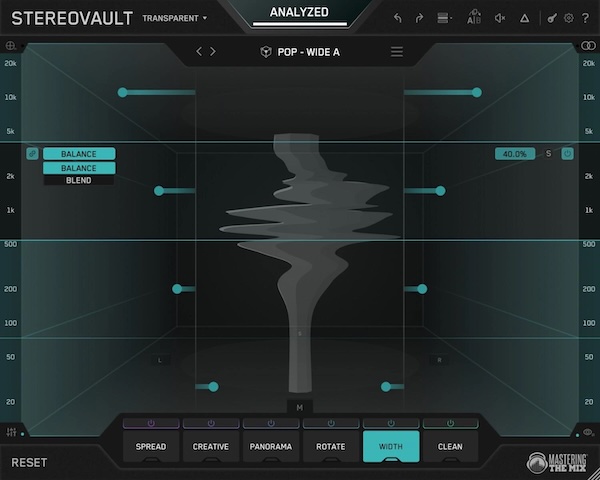Click the globe icon at top left

[x=10, y=46]
